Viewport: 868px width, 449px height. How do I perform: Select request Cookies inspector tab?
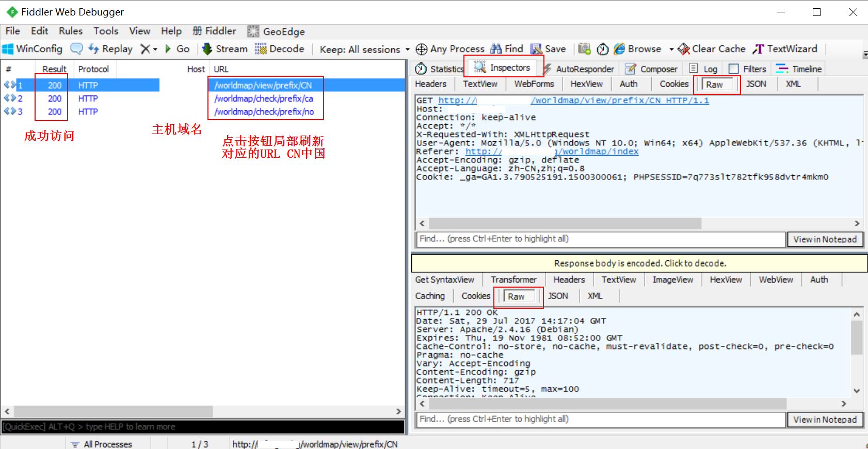[x=674, y=84]
